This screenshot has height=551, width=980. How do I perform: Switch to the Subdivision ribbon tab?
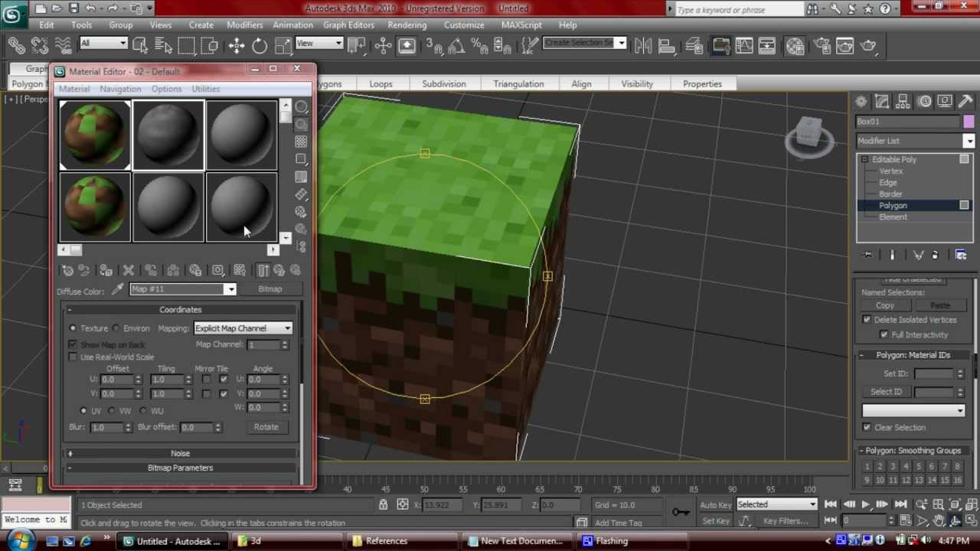(x=444, y=84)
